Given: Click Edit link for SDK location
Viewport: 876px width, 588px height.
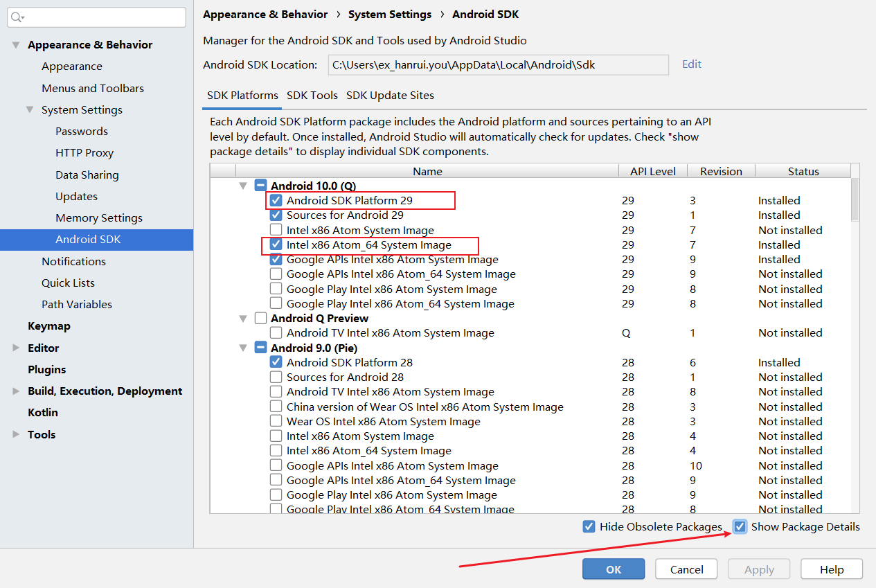Looking at the screenshot, I should (692, 64).
